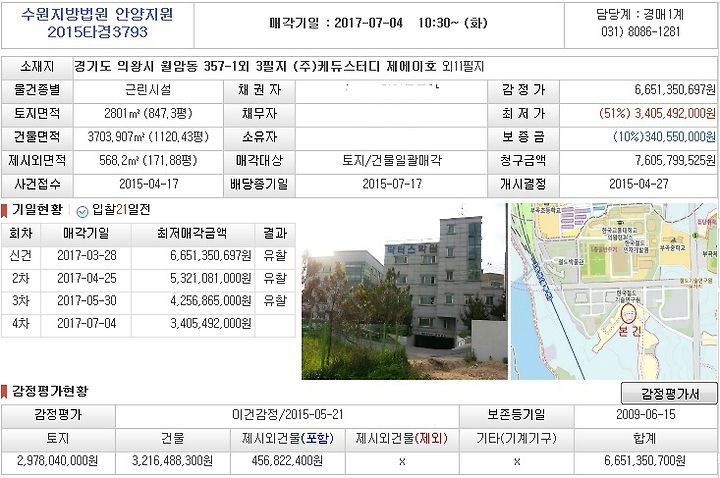Click sale target 토지/건물일괄매각
This screenshot has width=720, height=478.
coord(392,160)
